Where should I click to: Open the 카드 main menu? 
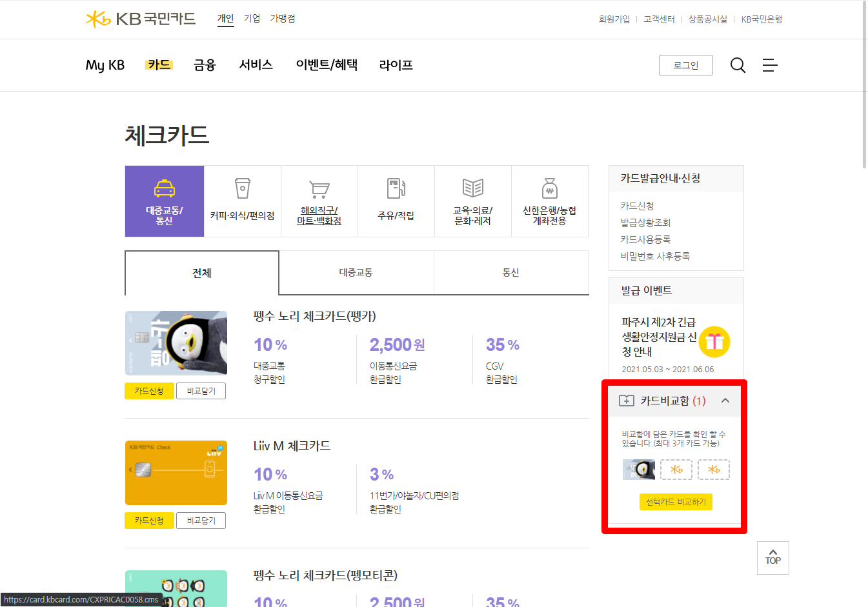tap(159, 65)
